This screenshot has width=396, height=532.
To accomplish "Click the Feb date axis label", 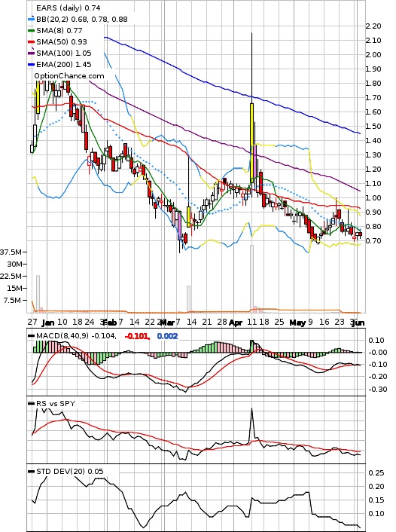I will click(x=110, y=322).
